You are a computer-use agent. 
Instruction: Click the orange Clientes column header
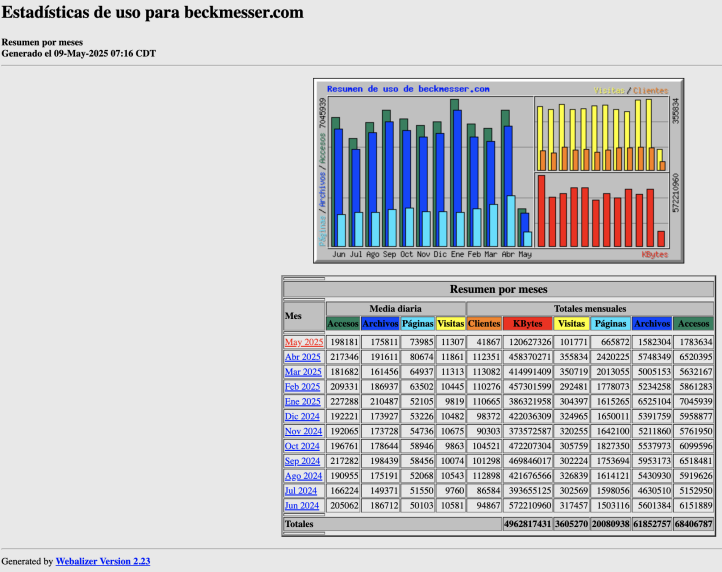[485, 324]
